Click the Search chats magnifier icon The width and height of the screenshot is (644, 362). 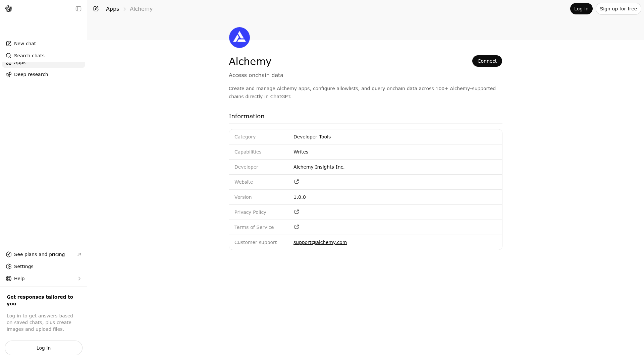(x=9, y=56)
